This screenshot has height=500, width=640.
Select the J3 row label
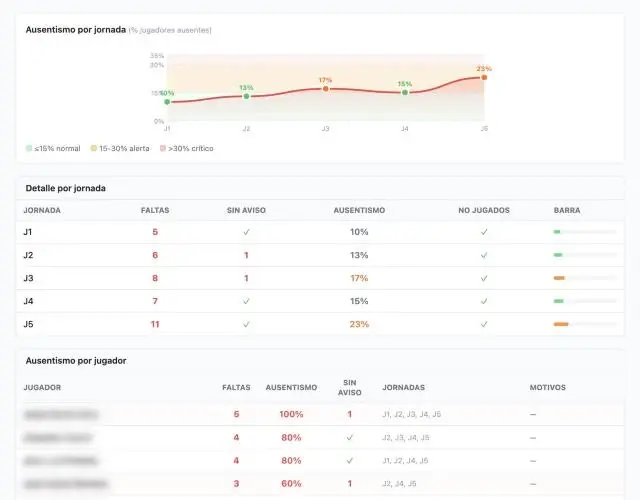click(28, 278)
